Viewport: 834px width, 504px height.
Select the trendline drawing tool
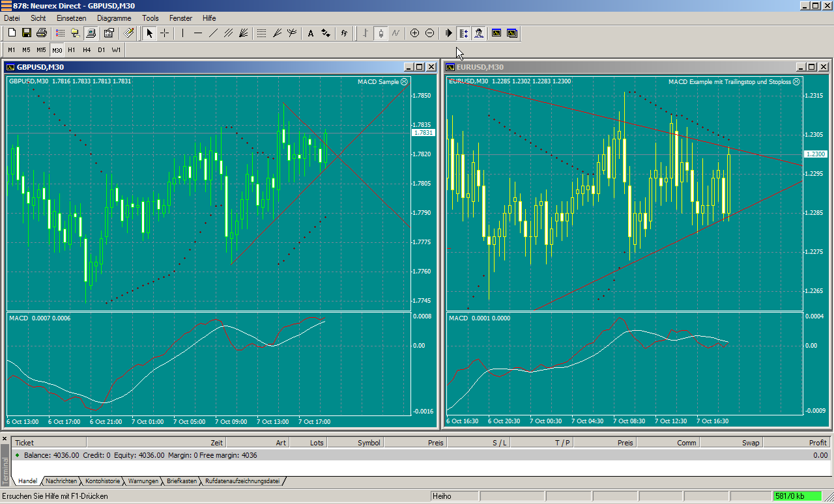coord(213,33)
